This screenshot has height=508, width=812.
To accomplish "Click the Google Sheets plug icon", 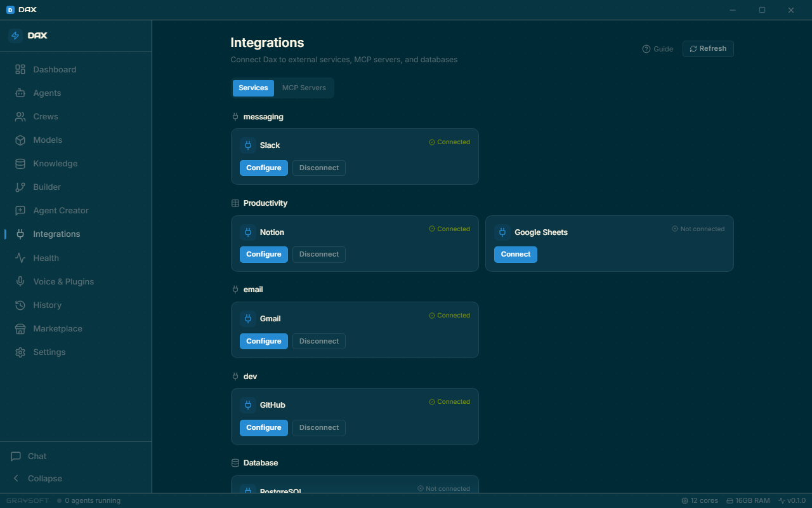I will (502, 232).
